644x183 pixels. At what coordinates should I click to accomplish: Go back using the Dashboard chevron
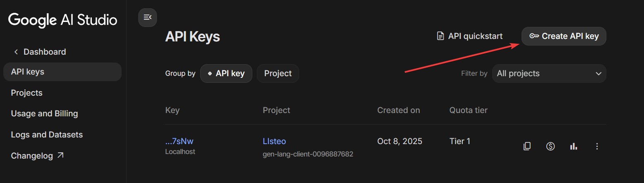tap(16, 52)
